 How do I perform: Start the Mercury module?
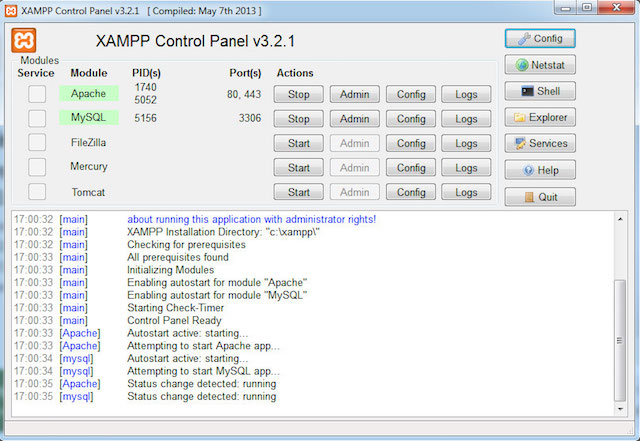(x=298, y=168)
